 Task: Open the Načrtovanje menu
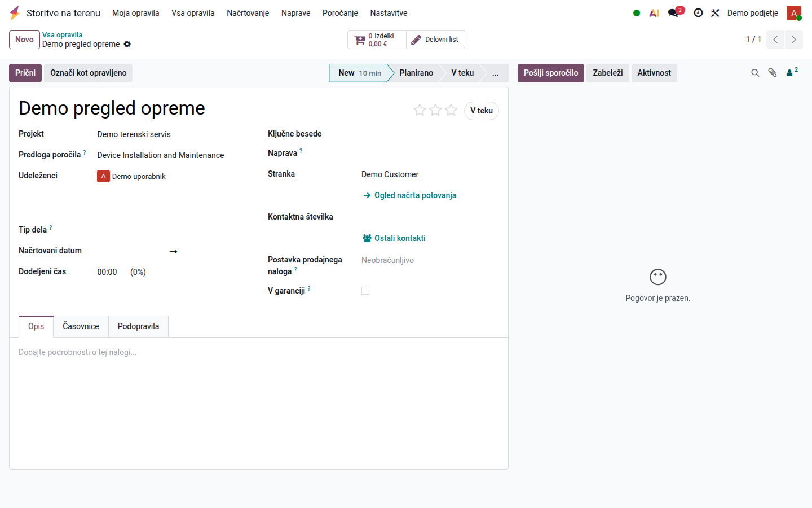click(248, 13)
